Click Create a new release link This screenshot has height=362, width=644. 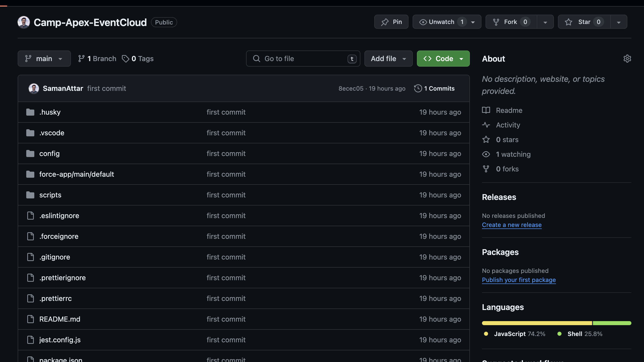tap(512, 225)
